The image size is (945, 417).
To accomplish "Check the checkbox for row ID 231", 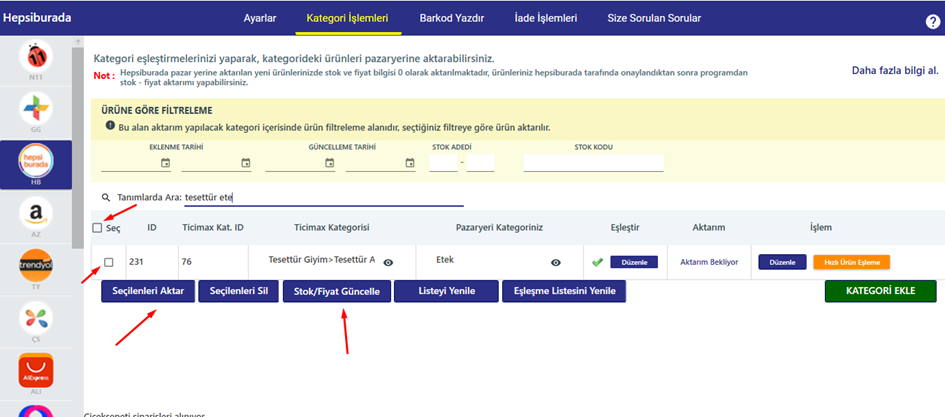I will click(108, 262).
